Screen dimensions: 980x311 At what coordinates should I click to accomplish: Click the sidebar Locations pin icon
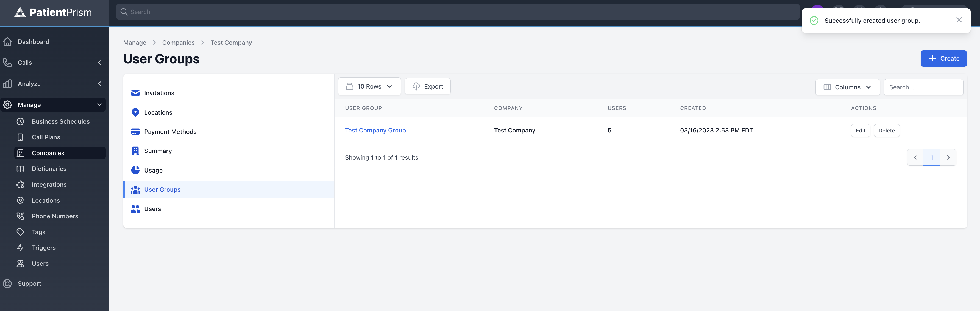(x=21, y=200)
